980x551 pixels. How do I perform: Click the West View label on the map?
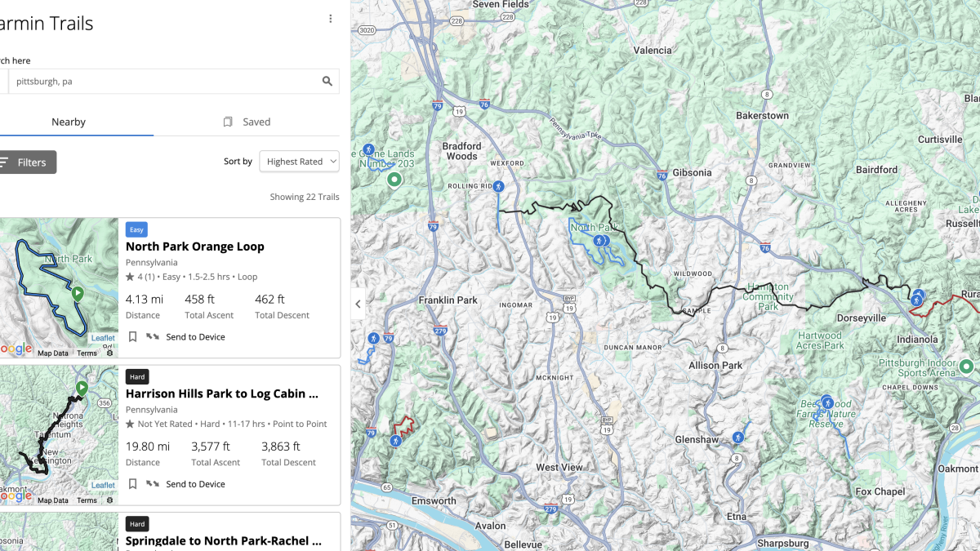click(x=559, y=468)
